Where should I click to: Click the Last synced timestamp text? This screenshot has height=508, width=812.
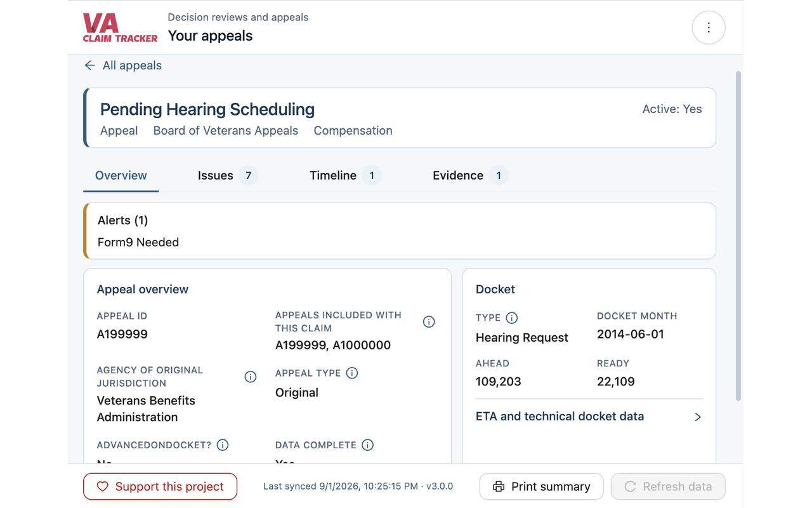(x=358, y=486)
